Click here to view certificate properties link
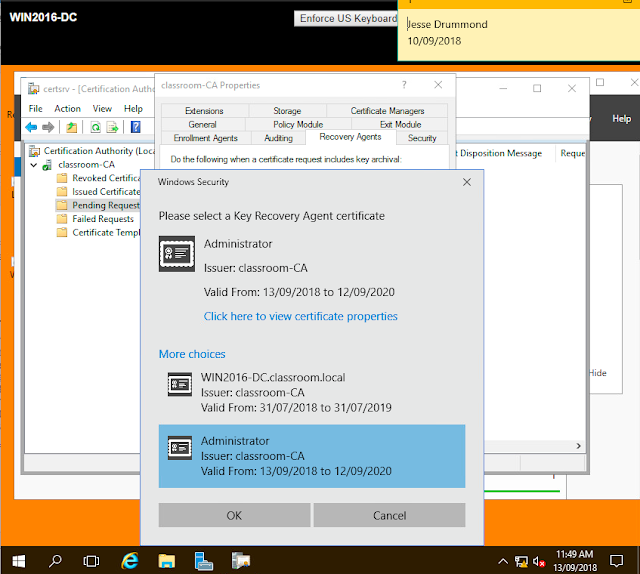The height and width of the screenshot is (574, 640). point(300,316)
